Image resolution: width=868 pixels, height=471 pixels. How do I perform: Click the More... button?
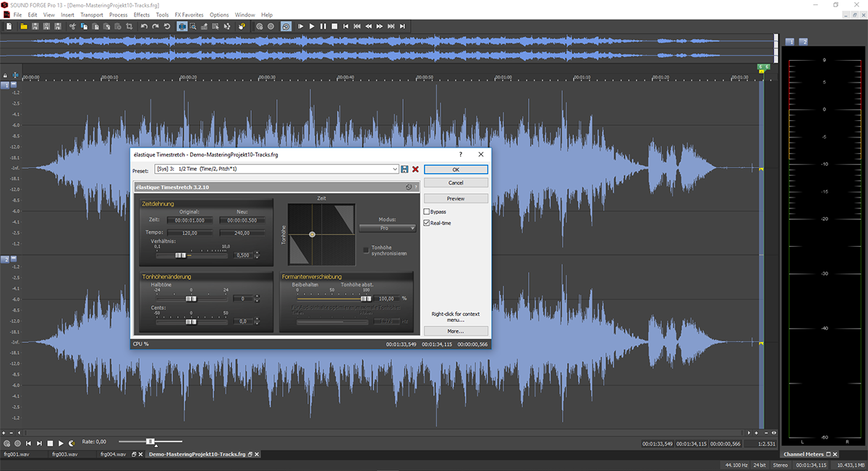(456, 331)
